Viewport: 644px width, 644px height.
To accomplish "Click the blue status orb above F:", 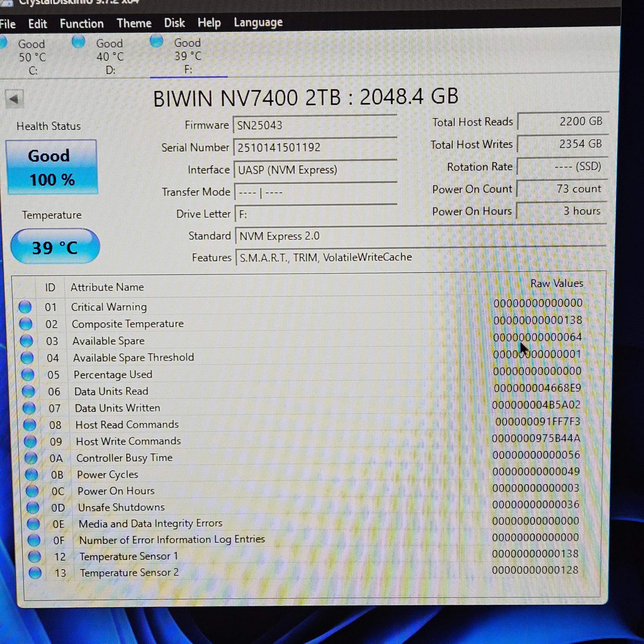I will (156, 41).
